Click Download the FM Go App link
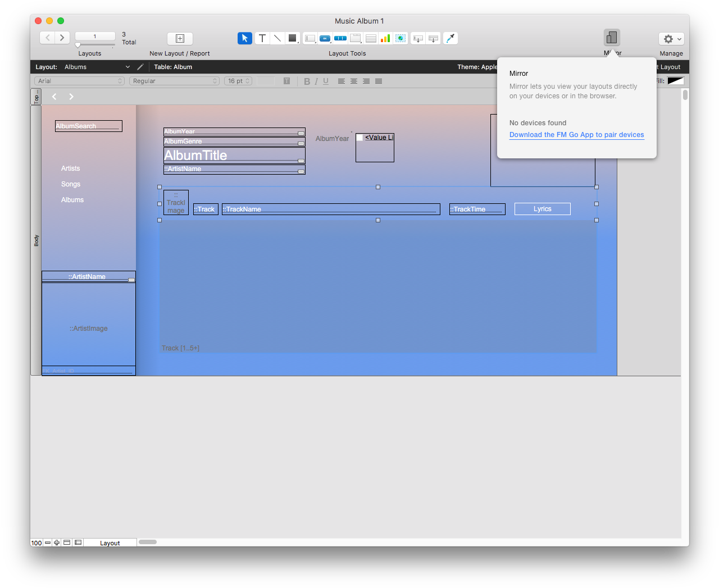This screenshot has width=719, height=588. (576, 135)
